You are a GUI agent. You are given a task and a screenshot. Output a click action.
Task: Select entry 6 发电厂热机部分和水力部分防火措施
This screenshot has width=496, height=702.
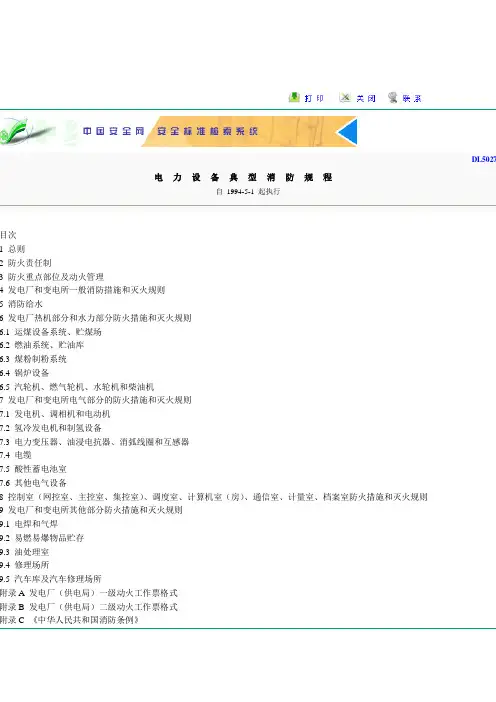(96, 318)
